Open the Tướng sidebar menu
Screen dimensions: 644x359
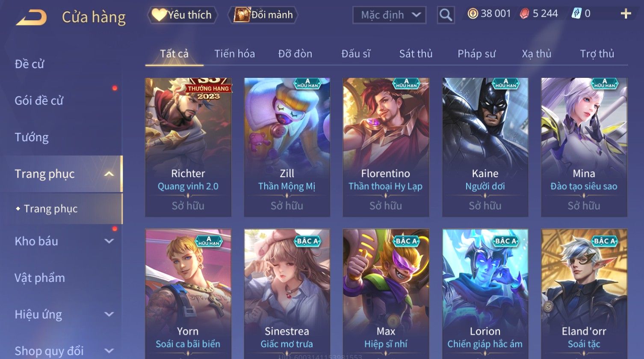click(32, 137)
